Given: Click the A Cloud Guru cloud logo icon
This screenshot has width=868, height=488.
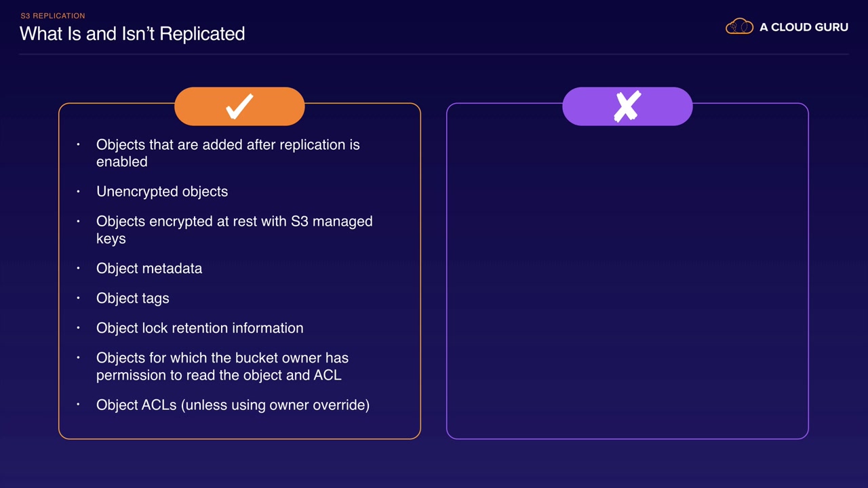Looking at the screenshot, I should [739, 27].
